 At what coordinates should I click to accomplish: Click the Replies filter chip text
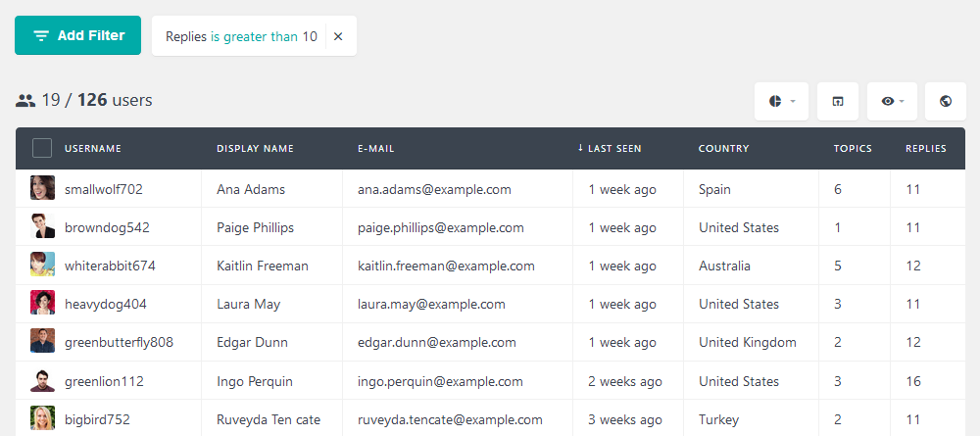click(241, 37)
